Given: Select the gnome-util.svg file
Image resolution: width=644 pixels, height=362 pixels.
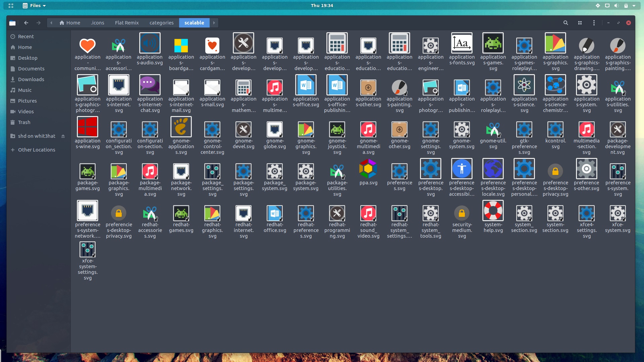Looking at the screenshot, I should (493, 129).
